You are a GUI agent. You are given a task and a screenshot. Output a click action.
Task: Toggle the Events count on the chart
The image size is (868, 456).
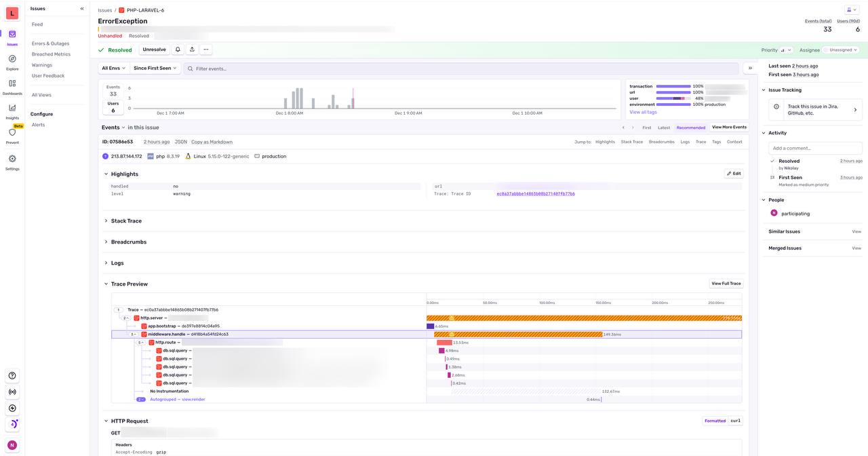(113, 90)
